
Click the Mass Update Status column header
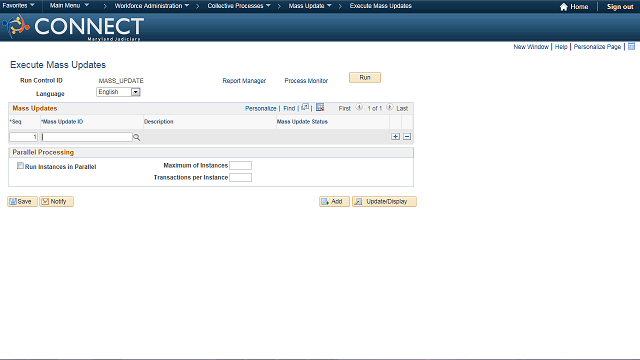[302, 122]
